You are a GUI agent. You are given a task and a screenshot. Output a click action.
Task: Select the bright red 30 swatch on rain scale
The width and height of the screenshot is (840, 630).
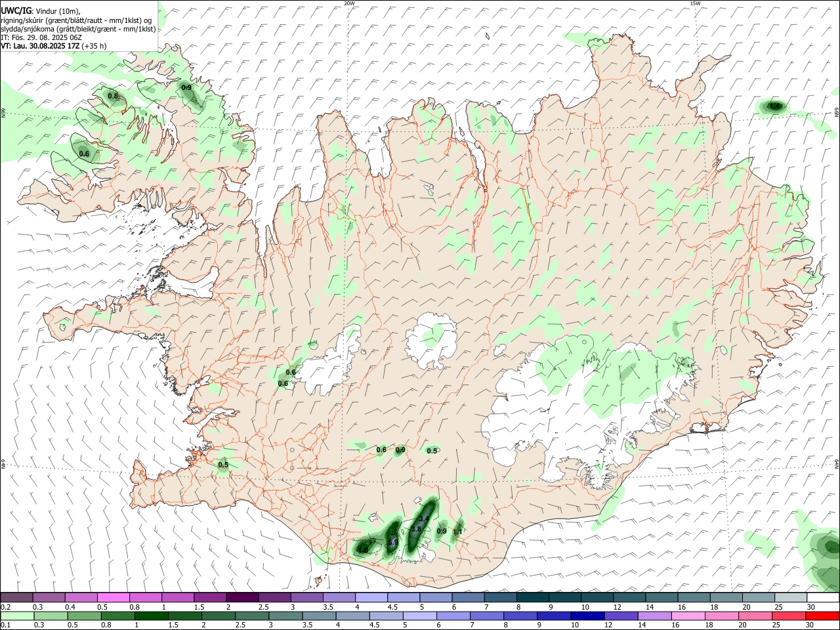(x=822, y=616)
